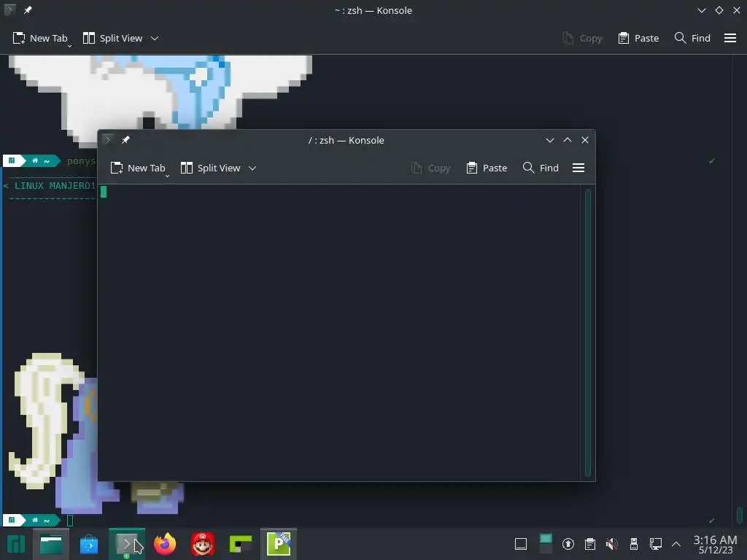The image size is (747, 560).
Task: Expand Split View chevron in background Konsole
Action: [x=155, y=38]
